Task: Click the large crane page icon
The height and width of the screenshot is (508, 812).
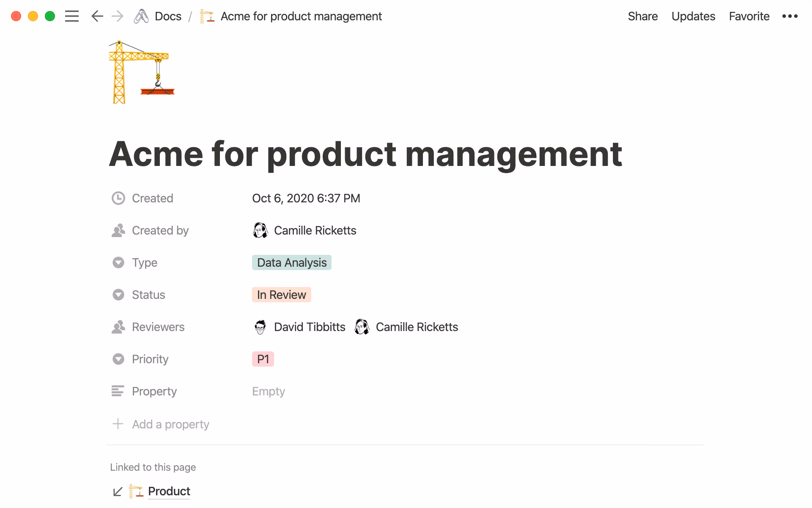Action: point(142,72)
